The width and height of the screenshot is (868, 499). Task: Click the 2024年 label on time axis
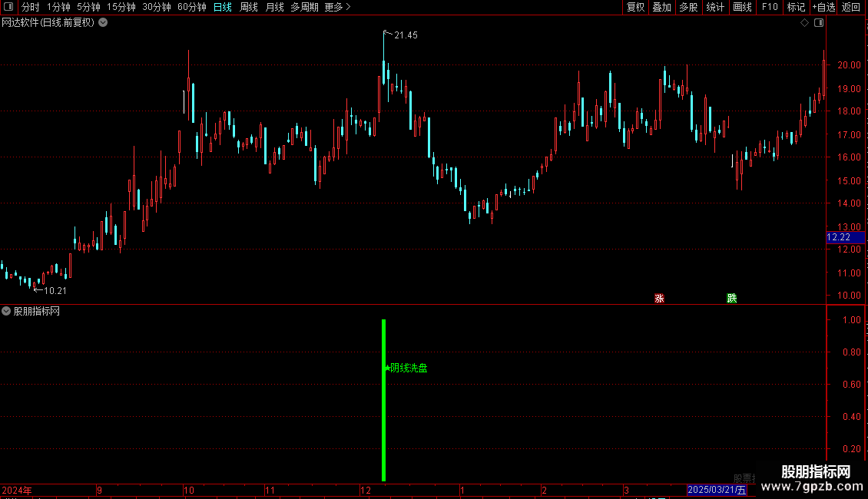17,490
